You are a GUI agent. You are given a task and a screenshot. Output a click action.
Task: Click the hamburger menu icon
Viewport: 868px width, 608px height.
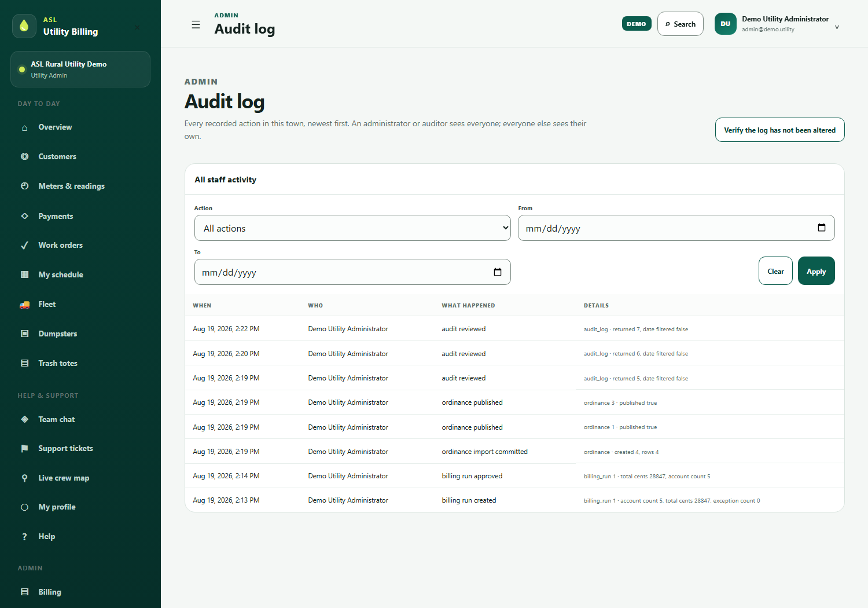196,25
